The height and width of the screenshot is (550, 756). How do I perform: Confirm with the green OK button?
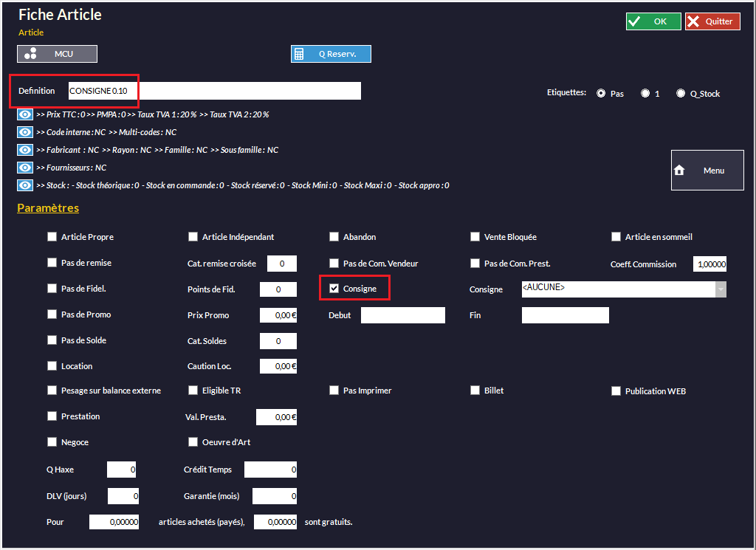653,21
